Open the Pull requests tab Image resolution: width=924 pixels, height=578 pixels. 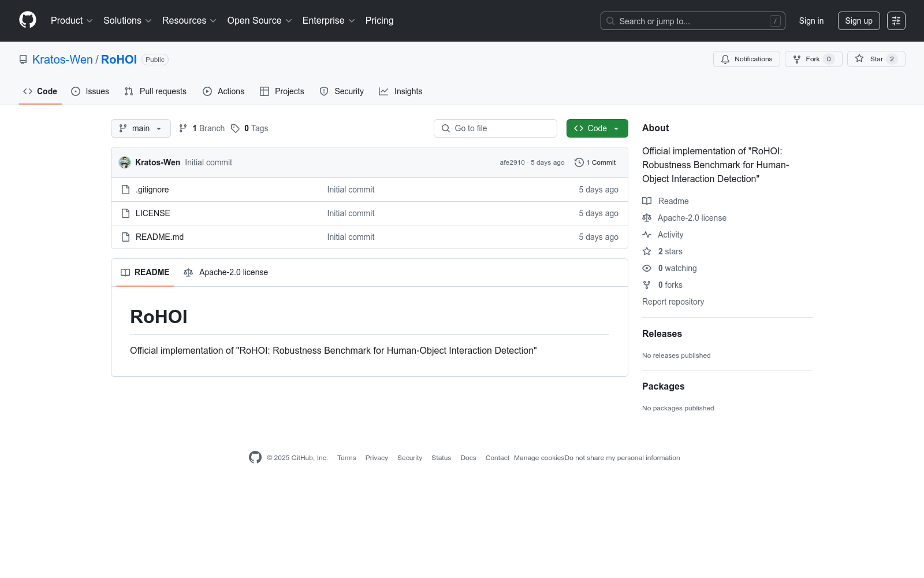click(155, 91)
